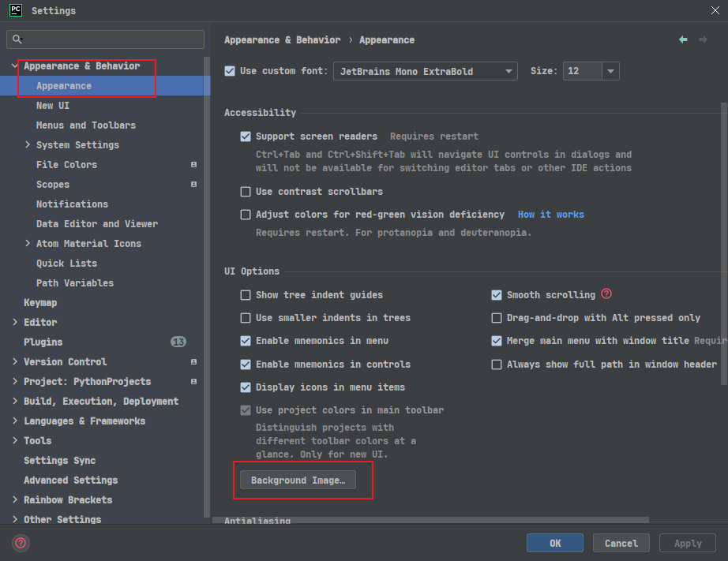Click the project-level icon beside File Colors
This screenshot has height=561, width=728.
tap(193, 165)
